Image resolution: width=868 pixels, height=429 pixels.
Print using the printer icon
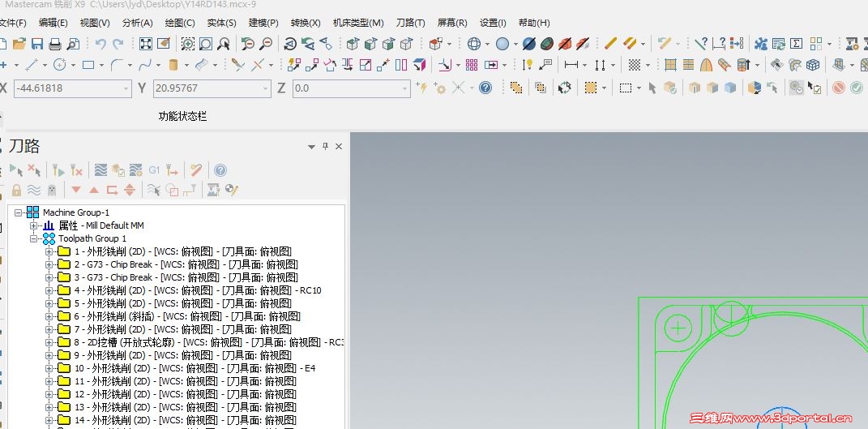(55, 44)
